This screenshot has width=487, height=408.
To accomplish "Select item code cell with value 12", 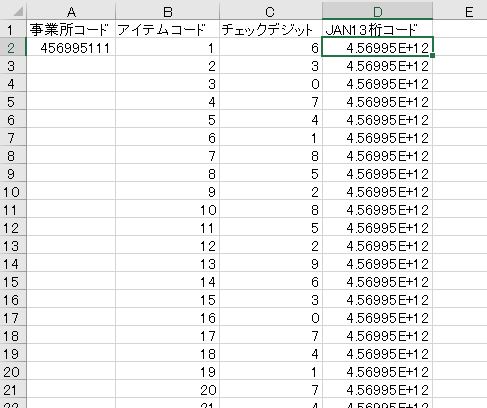I will [x=168, y=246].
